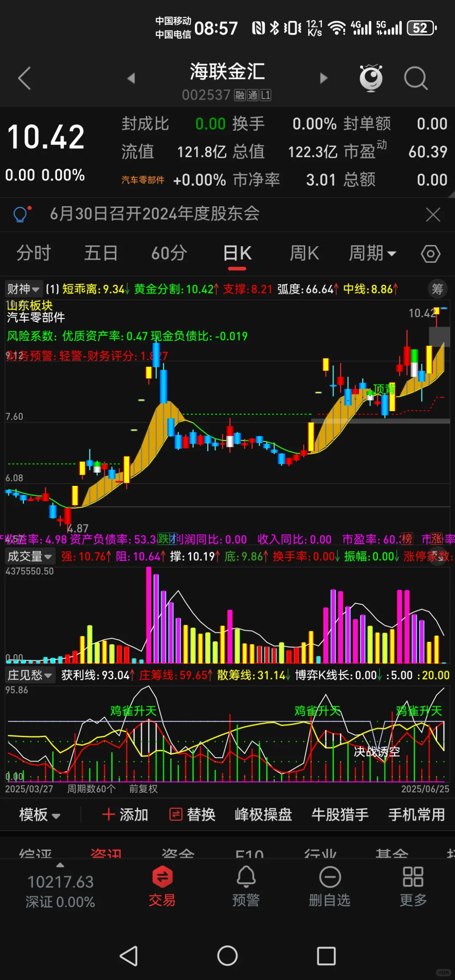Switch to 60分 chart tab
The height and width of the screenshot is (980, 455).
[x=169, y=253]
